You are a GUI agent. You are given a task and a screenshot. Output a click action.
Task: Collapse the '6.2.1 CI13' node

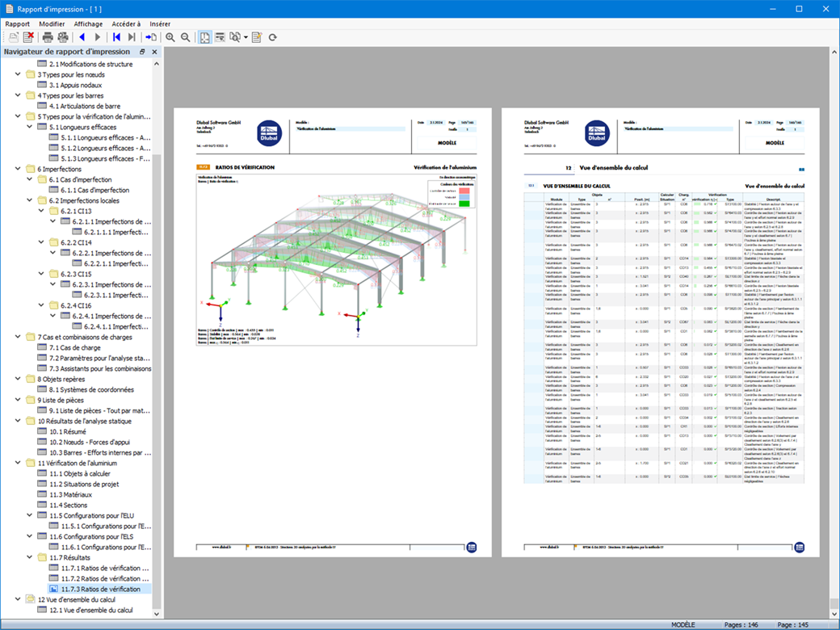coord(41,211)
